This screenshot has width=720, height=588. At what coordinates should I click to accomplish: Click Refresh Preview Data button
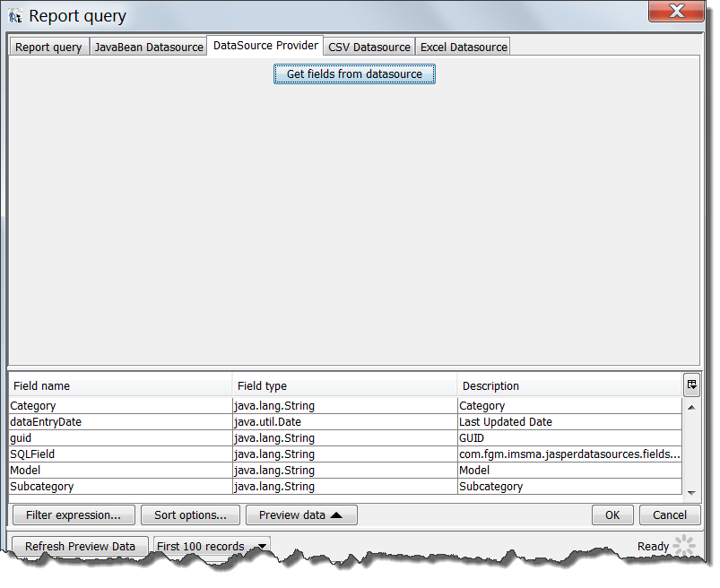(x=80, y=547)
